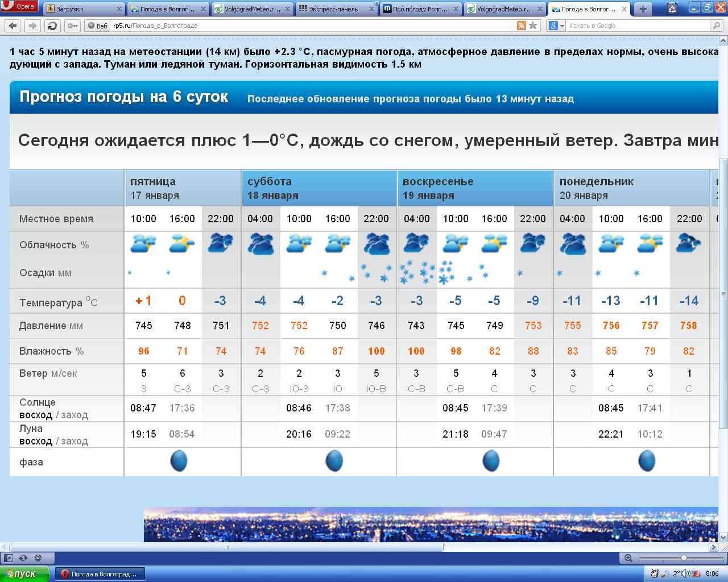Click Opera taskbar button Погода в Волгоград
The height and width of the screenshot is (582, 728).
click(x=100, y=574)
